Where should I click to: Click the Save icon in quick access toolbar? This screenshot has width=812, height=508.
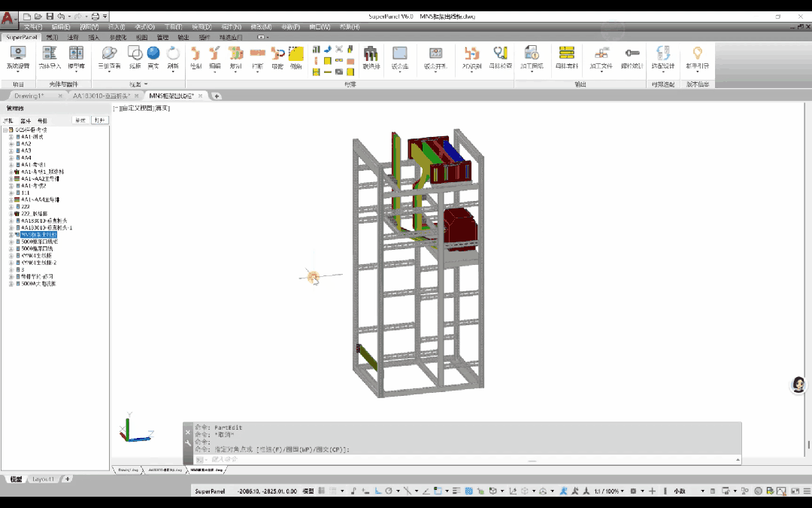pos(50,16)
